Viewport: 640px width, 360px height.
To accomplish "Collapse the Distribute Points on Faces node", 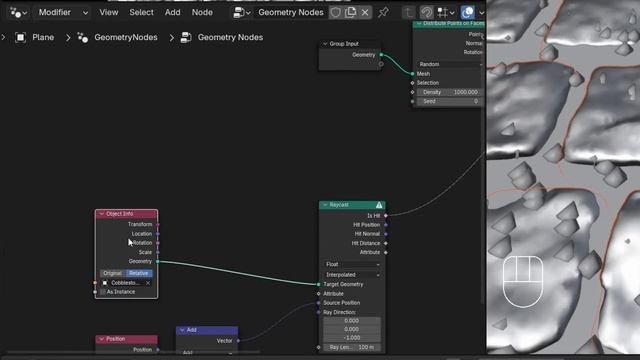I will pyautogui.click(x=418, y=24).
